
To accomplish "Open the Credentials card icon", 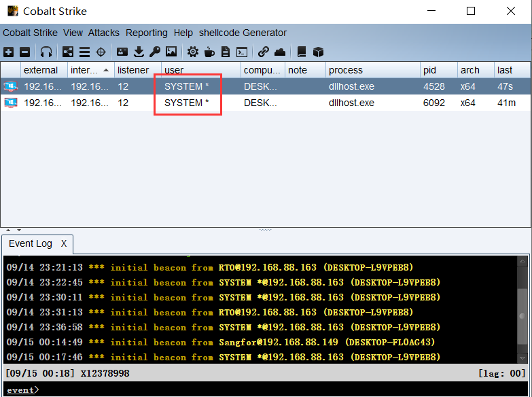I will tap(122, 52).
